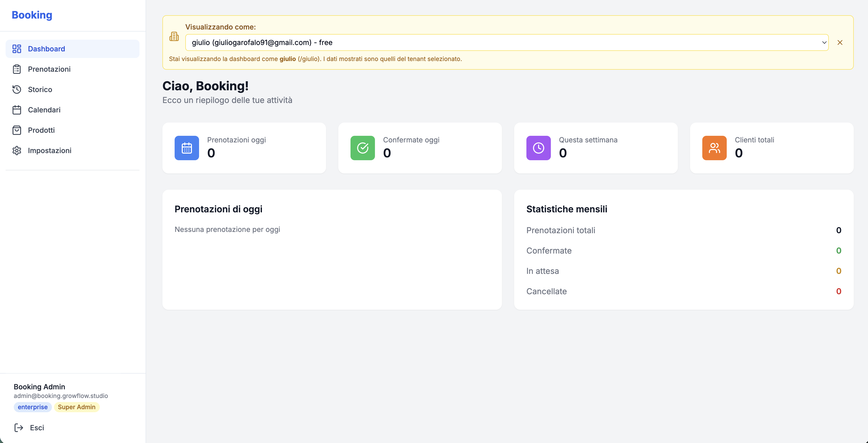Select the Calendari menu entry
This screenshot has width=868, height=443.
pyautogui.click(x=44, y=110)
